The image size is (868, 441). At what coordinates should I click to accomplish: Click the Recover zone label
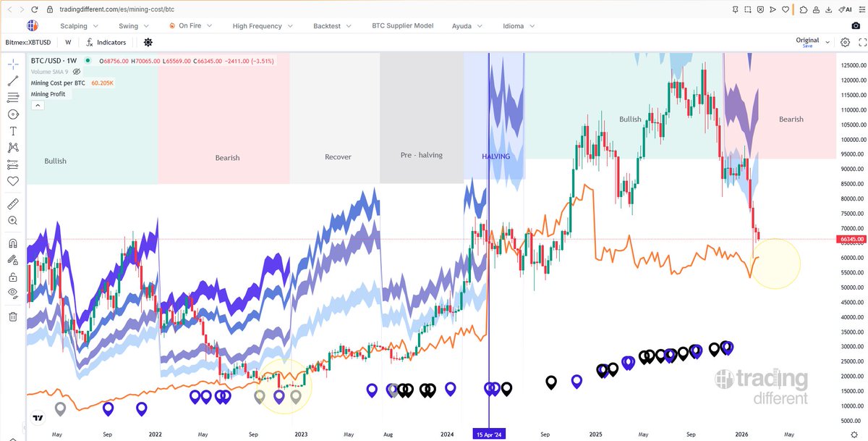coord(338,156)
